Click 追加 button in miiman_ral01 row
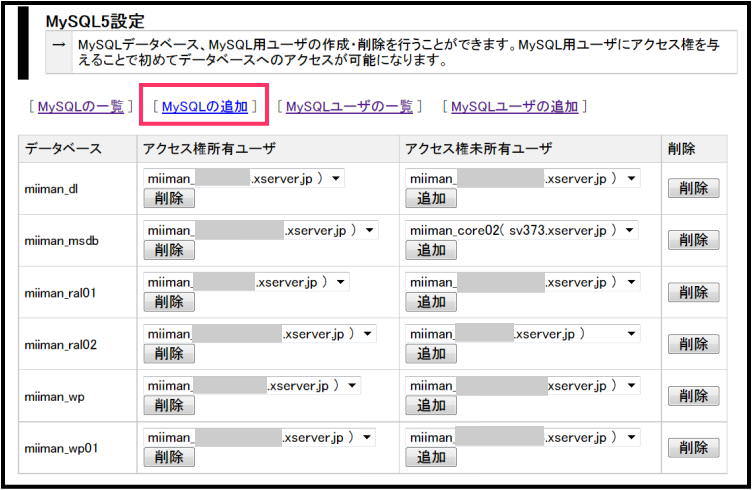 (x=431, y=302)
